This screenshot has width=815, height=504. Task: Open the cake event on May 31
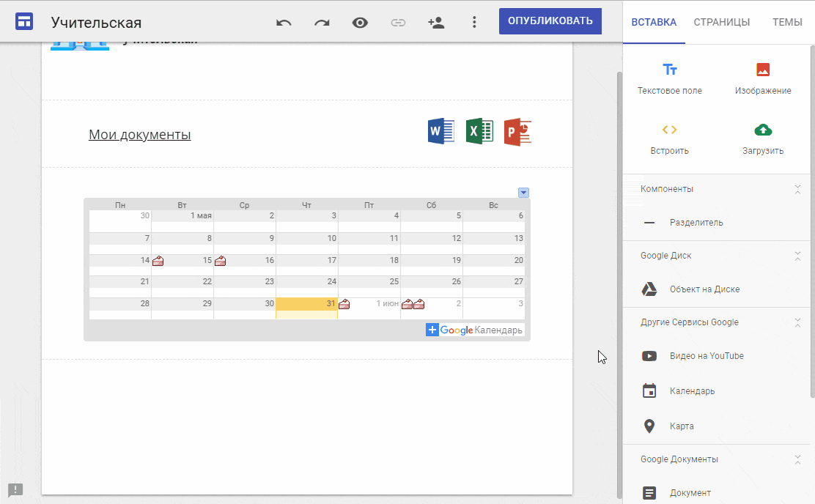point(344,304)
